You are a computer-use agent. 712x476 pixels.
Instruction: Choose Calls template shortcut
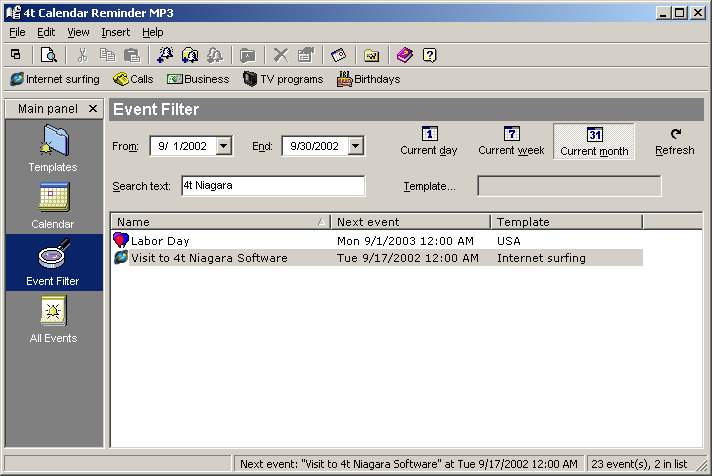pos(133,79)
